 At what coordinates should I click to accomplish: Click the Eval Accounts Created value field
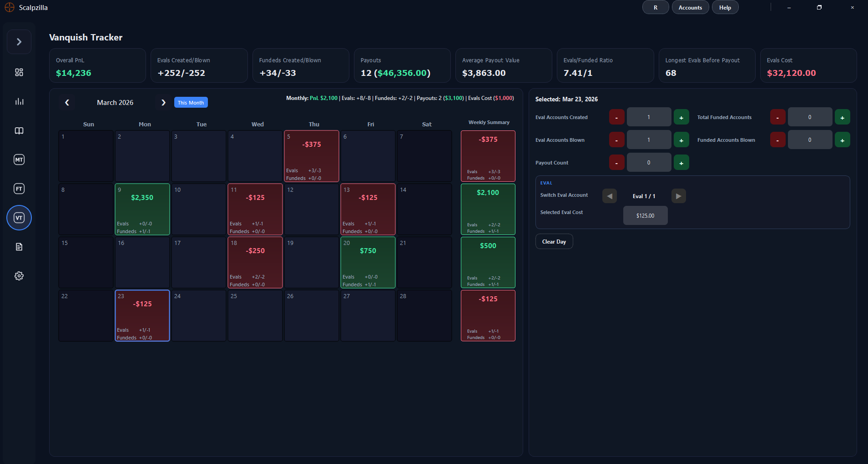pyautogui.click(x=649, y=117)
